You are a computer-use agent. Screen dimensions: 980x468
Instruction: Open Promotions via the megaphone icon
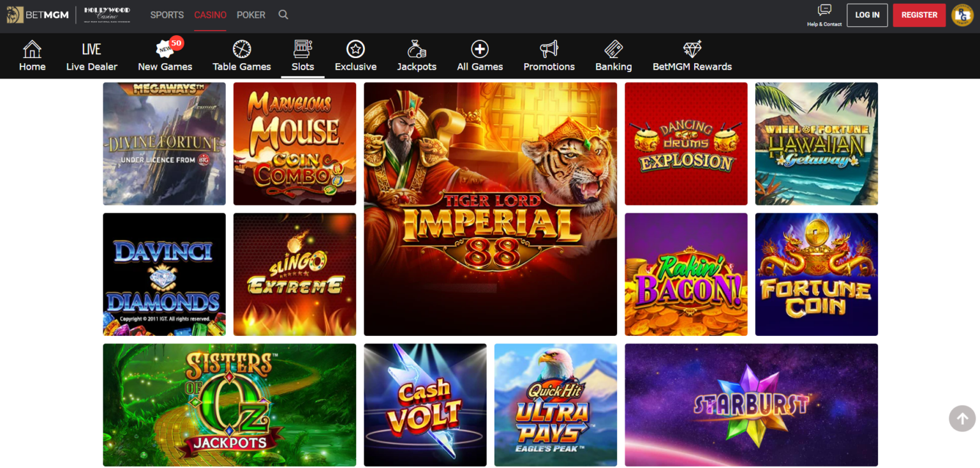click(549, 49)
